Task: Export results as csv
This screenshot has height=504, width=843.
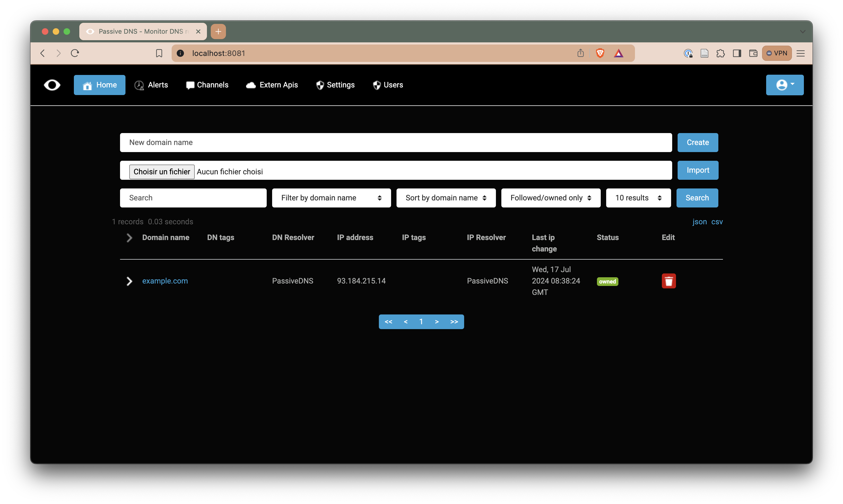Action: [717, 222]
